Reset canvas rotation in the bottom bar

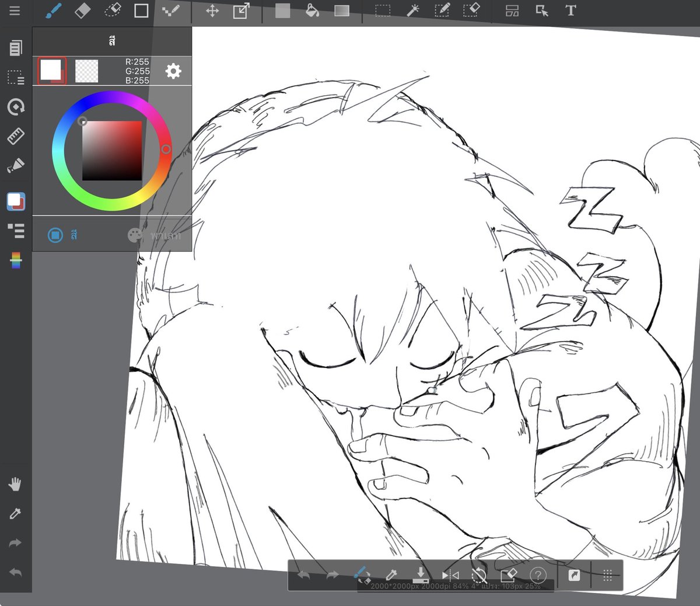click(479, 576)
